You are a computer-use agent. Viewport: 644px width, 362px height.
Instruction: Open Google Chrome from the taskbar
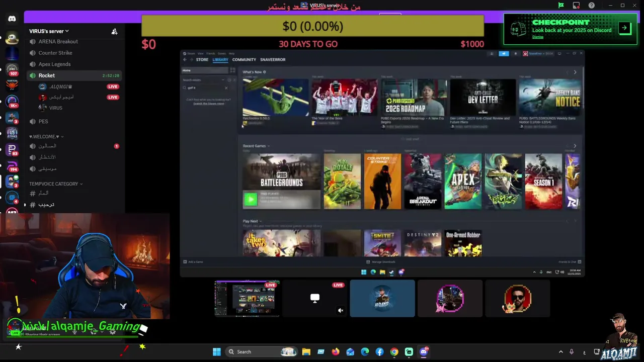[x=394, y=352]
